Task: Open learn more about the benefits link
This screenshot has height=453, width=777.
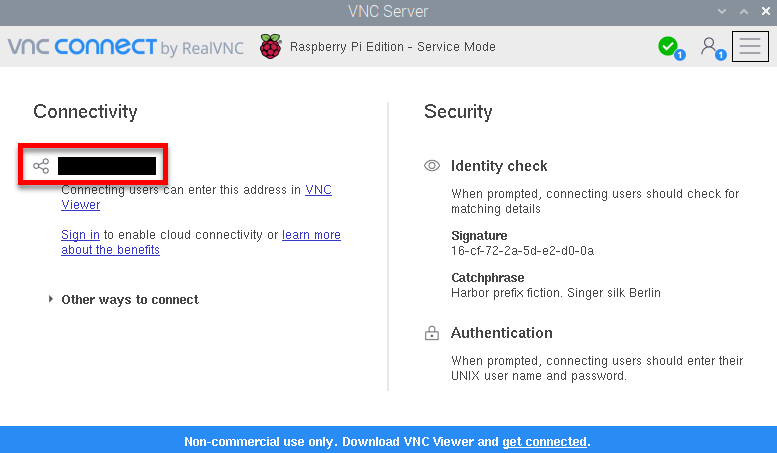Action: tap(311, 234)
